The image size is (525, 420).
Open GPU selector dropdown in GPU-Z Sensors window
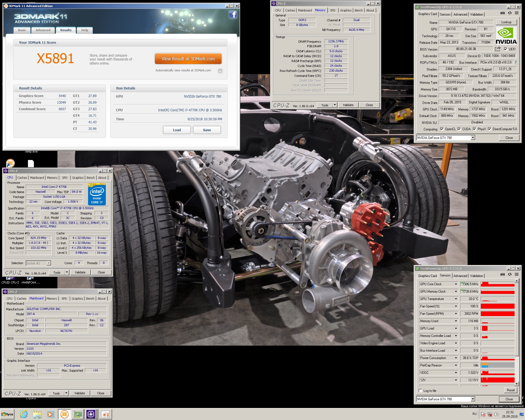(473, 399)
